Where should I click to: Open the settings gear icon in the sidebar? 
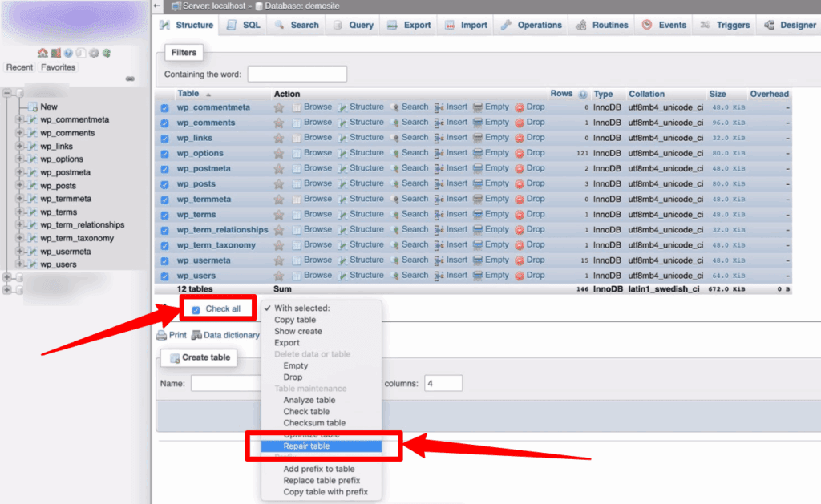point(94,53)
